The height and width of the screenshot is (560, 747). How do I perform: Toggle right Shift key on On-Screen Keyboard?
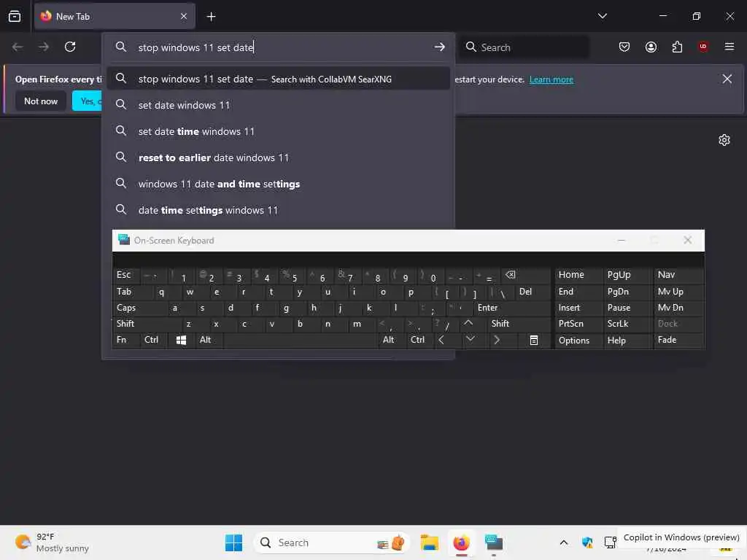[x=519, y=324]
